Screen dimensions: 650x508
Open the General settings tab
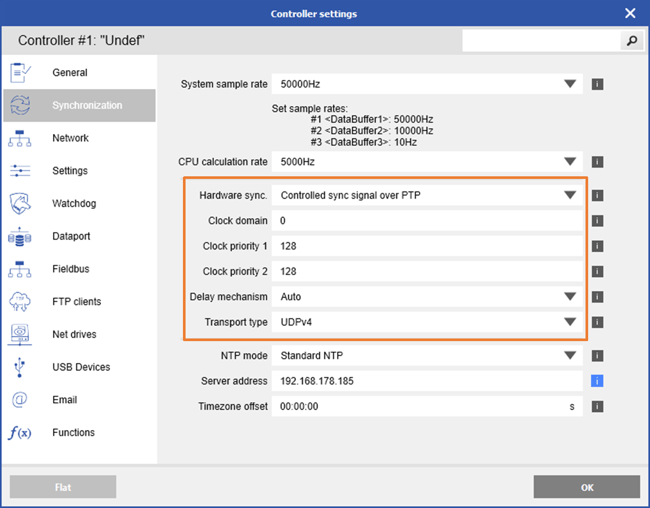point(70,73)
